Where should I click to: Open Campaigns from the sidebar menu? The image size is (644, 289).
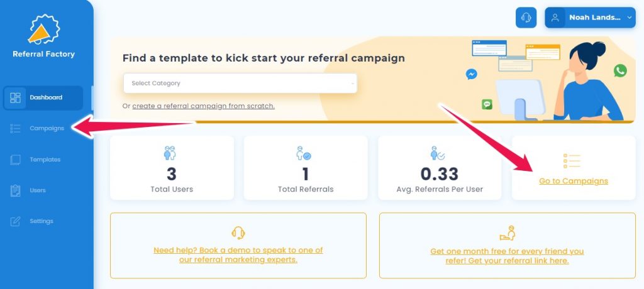coord(47,129)
